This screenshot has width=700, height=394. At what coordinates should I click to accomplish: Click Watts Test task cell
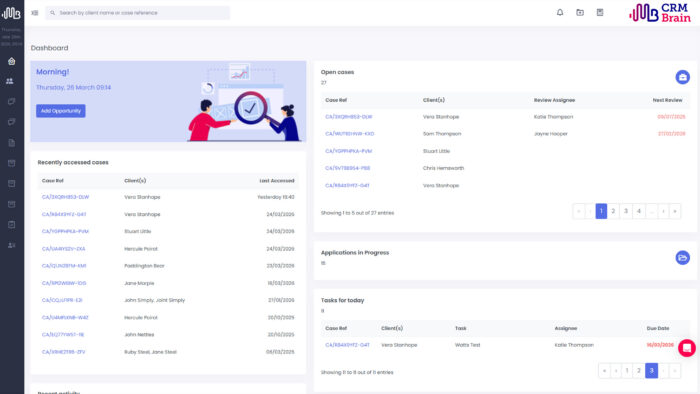[467, 345]
